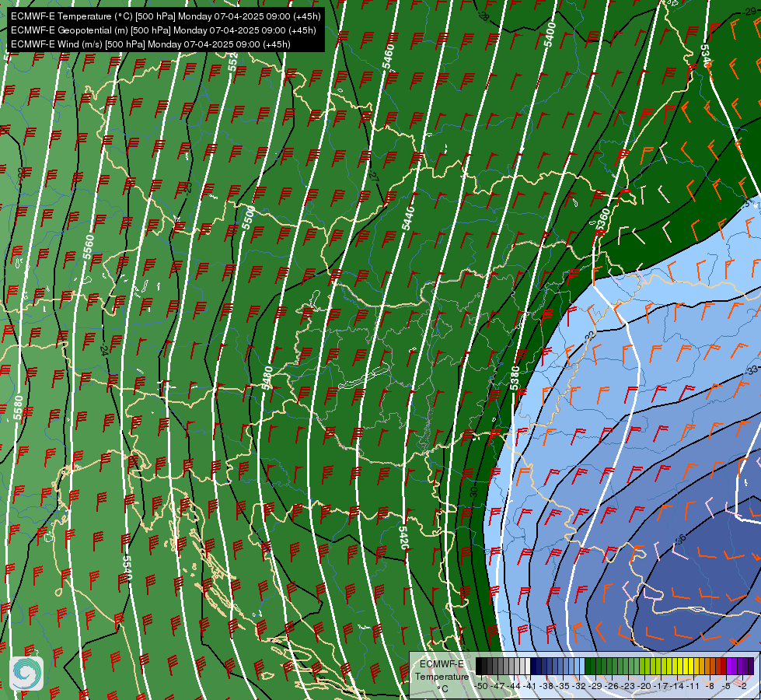
Task: Click the -27 isotherm label on the map
Action: pos(373,176)
